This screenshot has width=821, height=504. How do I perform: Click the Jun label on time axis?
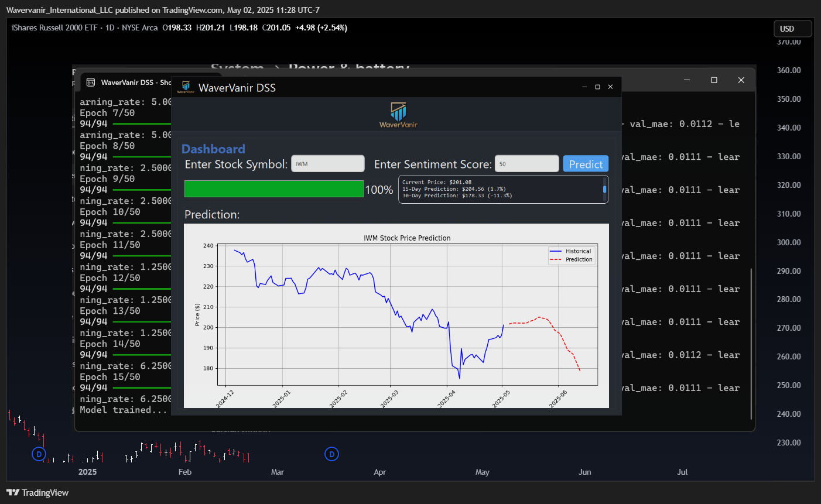click(584, 472)
